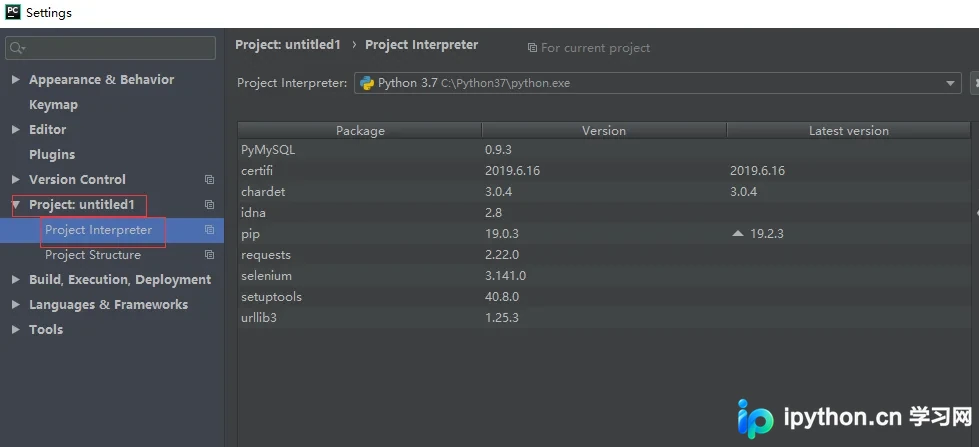Sort by the Version column header
This screenshot has height=447, width=979.
click(604, 130)
